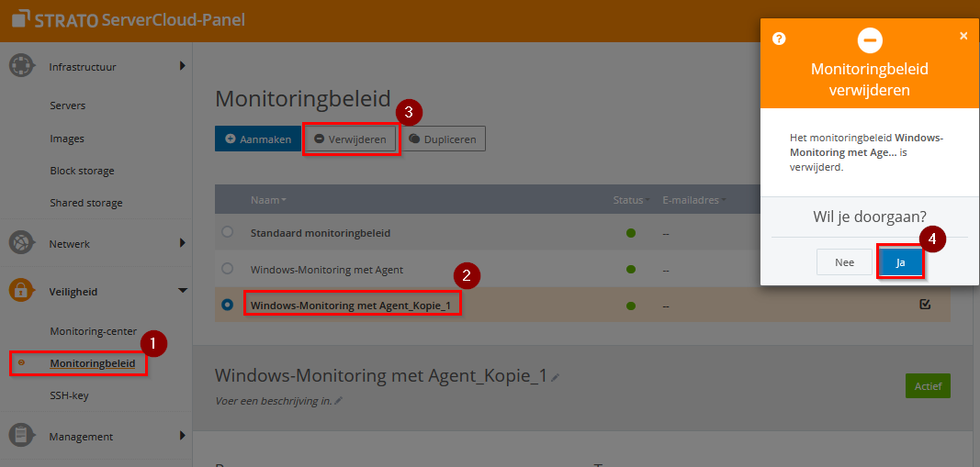Select Standaard monitoringbeleid radio button
980x467 pixels.
228,232
